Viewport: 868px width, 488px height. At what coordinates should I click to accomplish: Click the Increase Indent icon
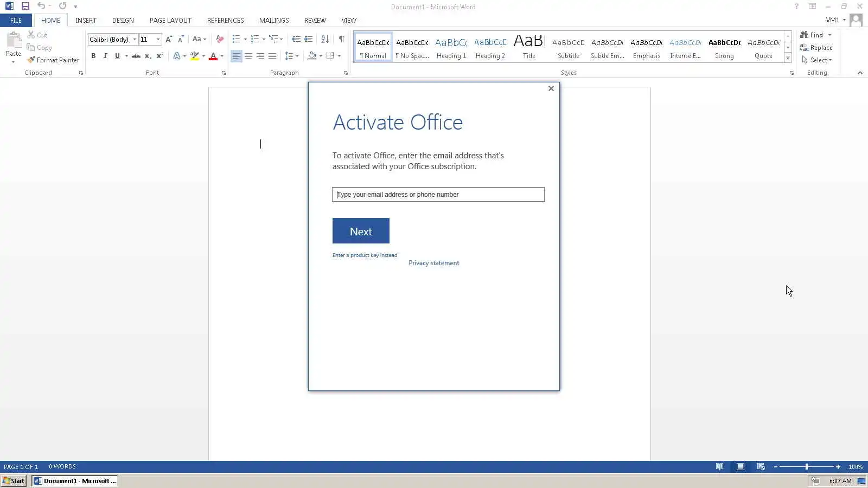[x=308, y=39]
